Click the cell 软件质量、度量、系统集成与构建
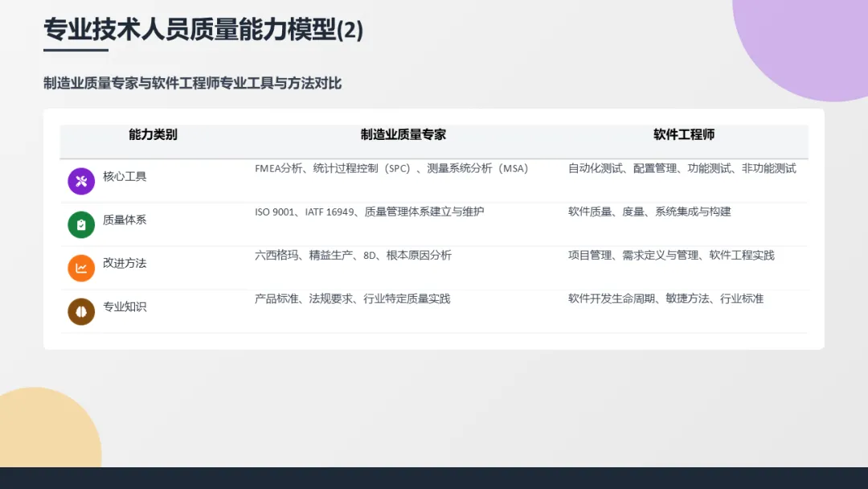The height and width of the screenshot is (489, 868). coord(649,212)
